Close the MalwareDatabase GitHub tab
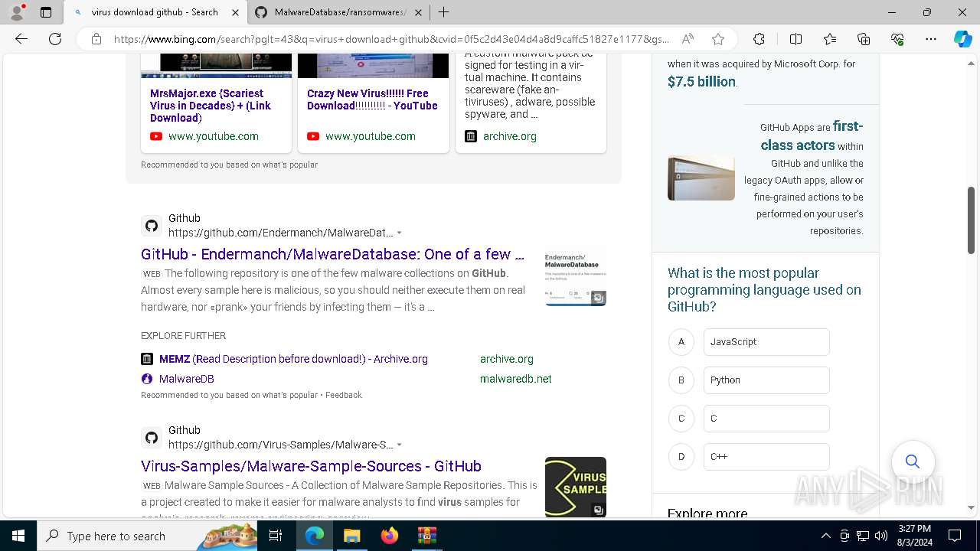 coord(420,12)
